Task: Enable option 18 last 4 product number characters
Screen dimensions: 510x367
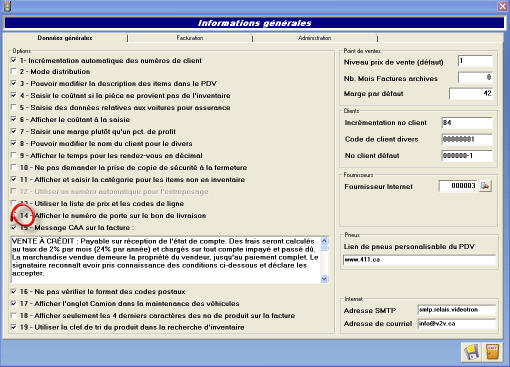Action: point(14,315)
